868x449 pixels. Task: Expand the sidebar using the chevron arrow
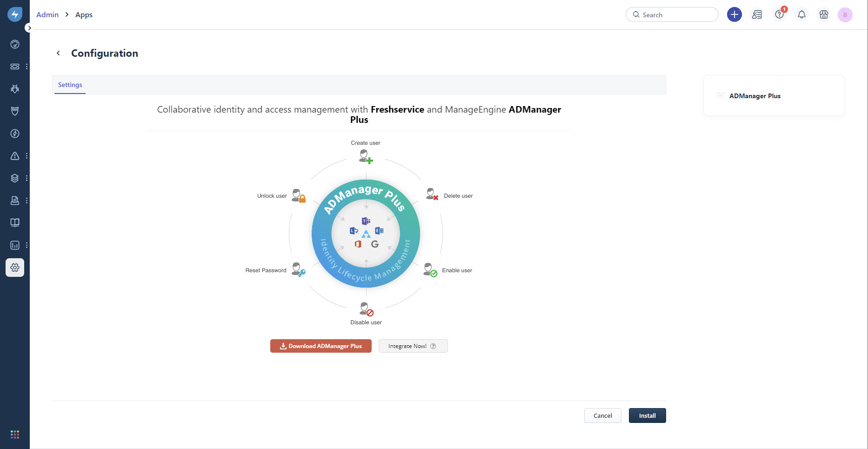pyautogui.click(x=29, y=28)
